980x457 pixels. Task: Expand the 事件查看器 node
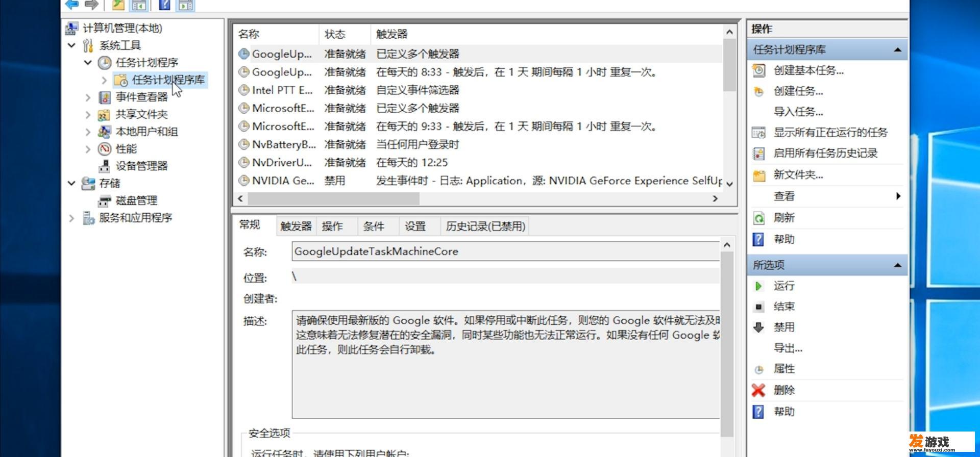[x=88, y=97]
